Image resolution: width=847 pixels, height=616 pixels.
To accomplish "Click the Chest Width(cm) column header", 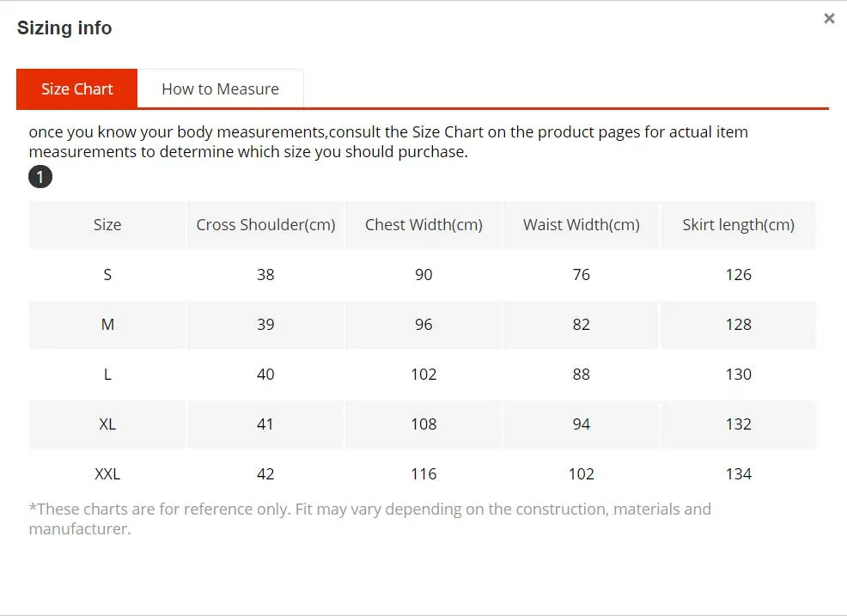I will tap(423, 225).
